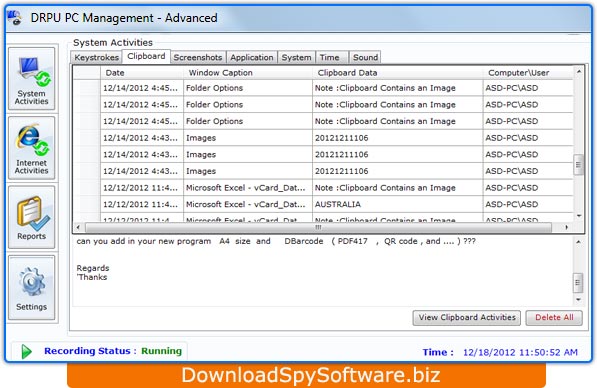597x388 pixels.
Task: Open the System tab
Action: (x=296, y=57)
